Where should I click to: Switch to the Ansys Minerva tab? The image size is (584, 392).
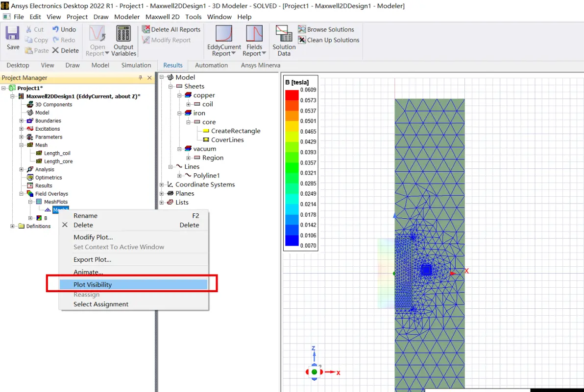260,65
